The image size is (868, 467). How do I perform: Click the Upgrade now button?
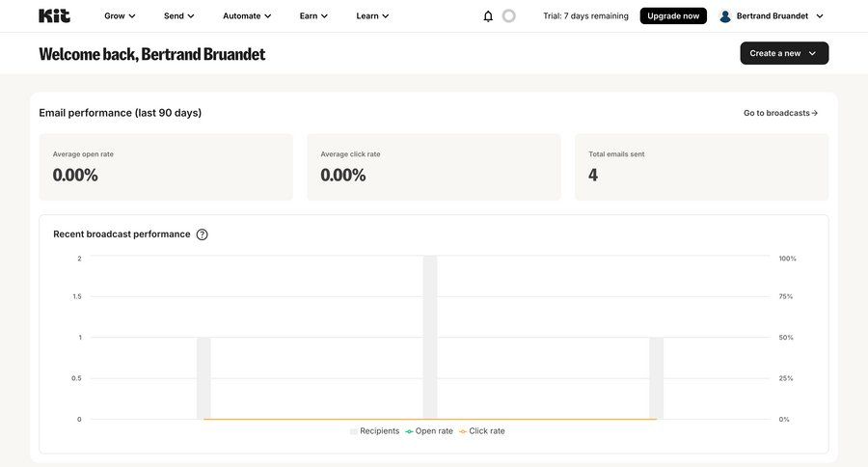point(673,16)
